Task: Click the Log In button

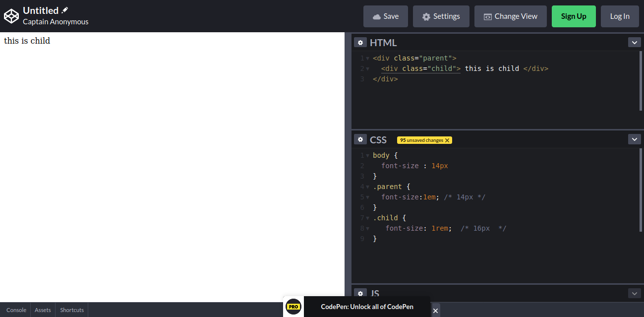Action: 619,16
